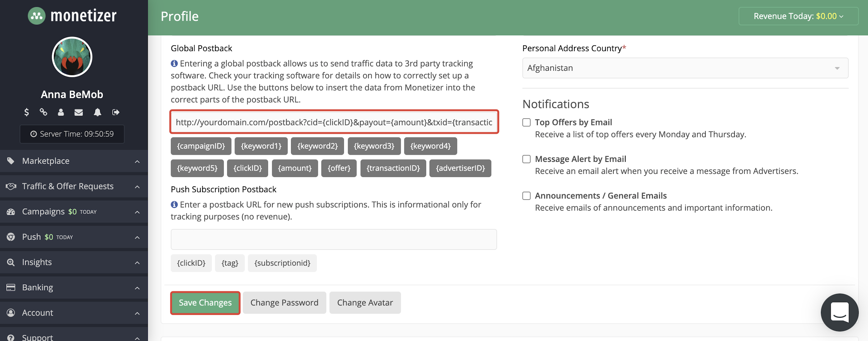Open the Insights menu
868x341 pixels.
[x=37, y=262]
